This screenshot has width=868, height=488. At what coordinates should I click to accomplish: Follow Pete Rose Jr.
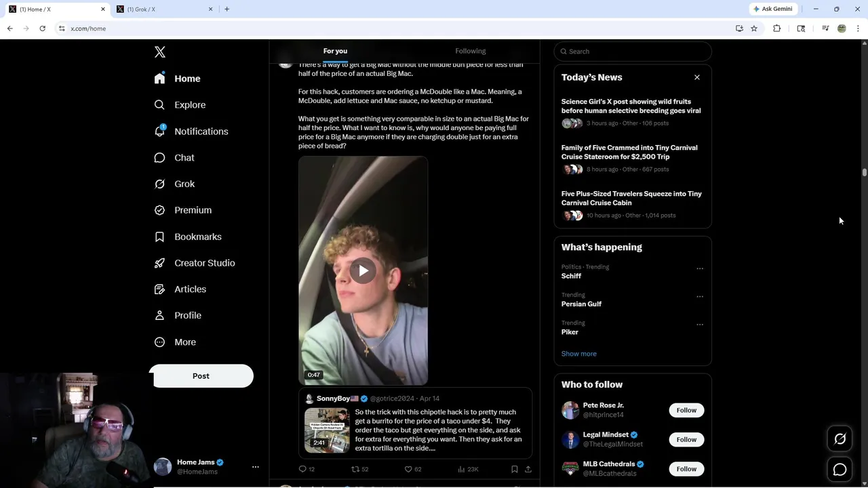coord(686,410)
